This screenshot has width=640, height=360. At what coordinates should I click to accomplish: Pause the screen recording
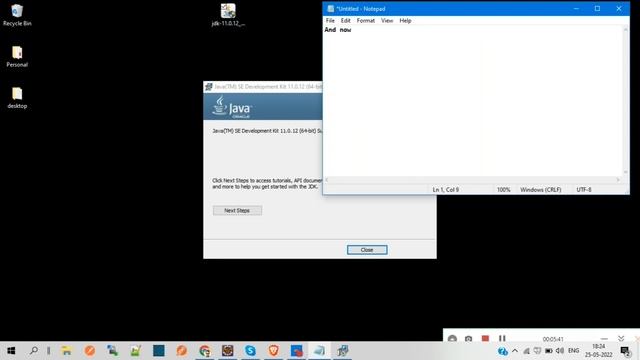click(x=502, y=338)
